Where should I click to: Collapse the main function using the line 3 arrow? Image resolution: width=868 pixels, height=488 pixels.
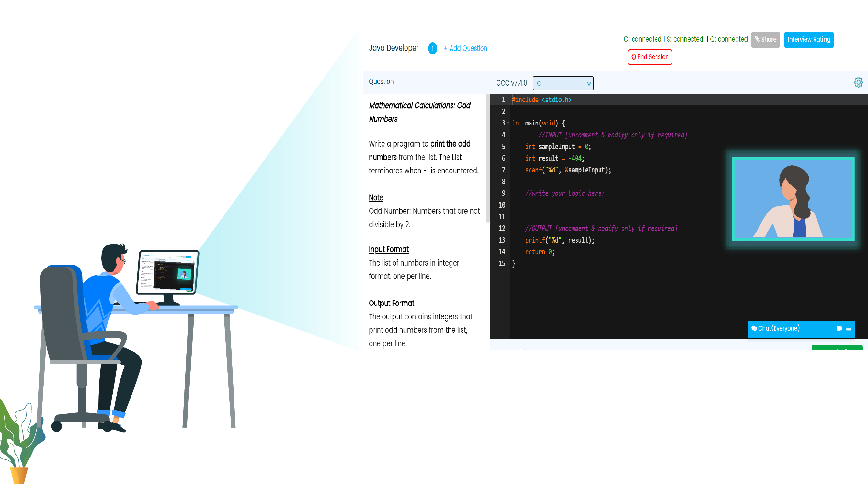tap(508, 124)
